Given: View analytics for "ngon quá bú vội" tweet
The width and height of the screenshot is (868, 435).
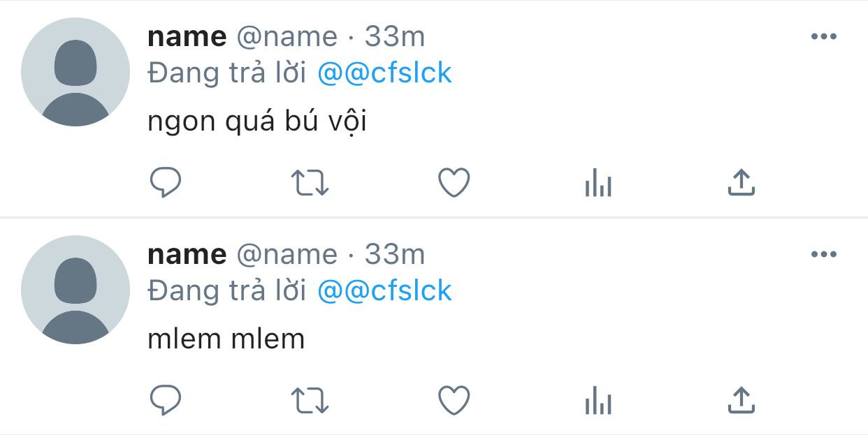Looking at the screenshot, I should click(x=598, y=184).
